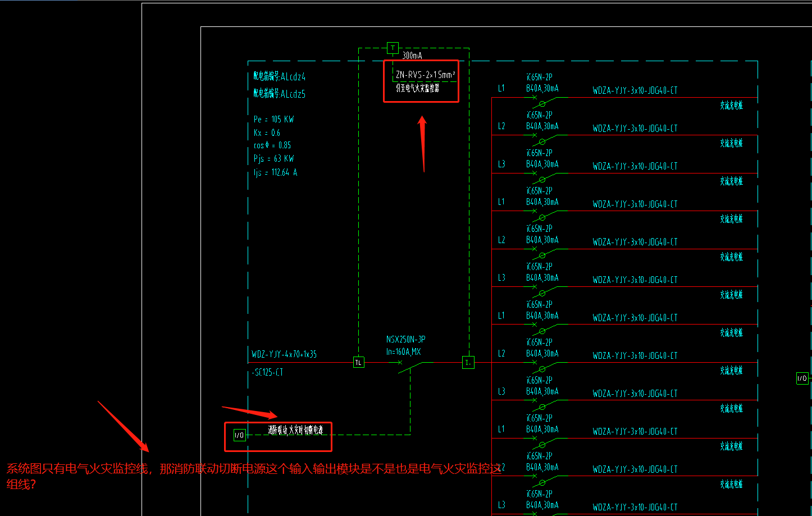Screen dimensions: 812x516
Task: Click the -SC125-CT conduit label
Action: coord(268,372)
